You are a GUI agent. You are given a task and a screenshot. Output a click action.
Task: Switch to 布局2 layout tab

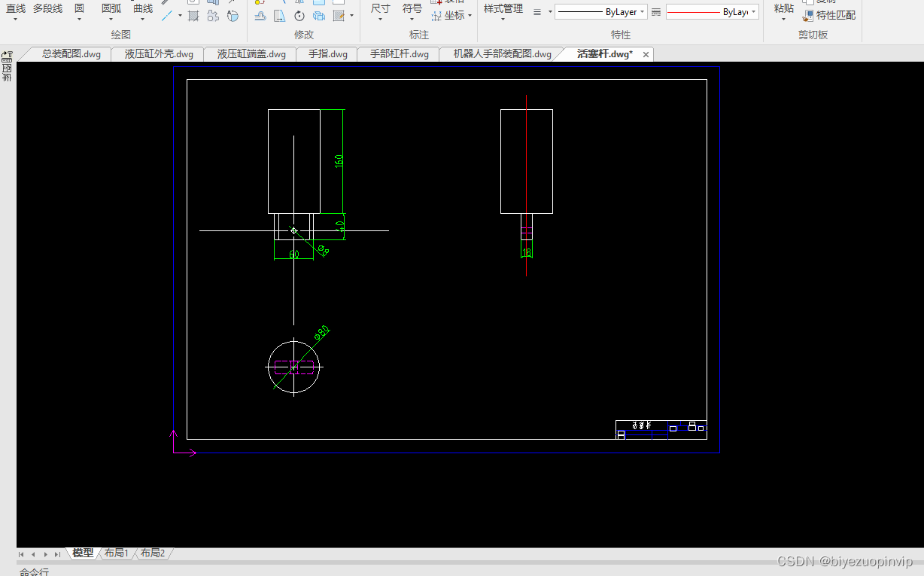tap(152, 553)
